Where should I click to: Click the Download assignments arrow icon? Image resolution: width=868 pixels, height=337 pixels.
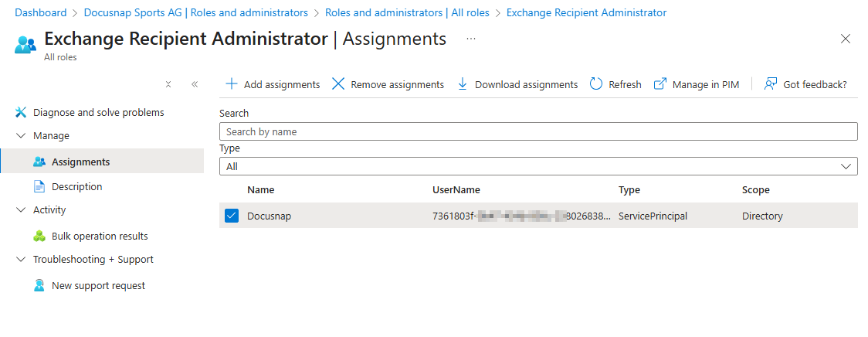[463, 84]
